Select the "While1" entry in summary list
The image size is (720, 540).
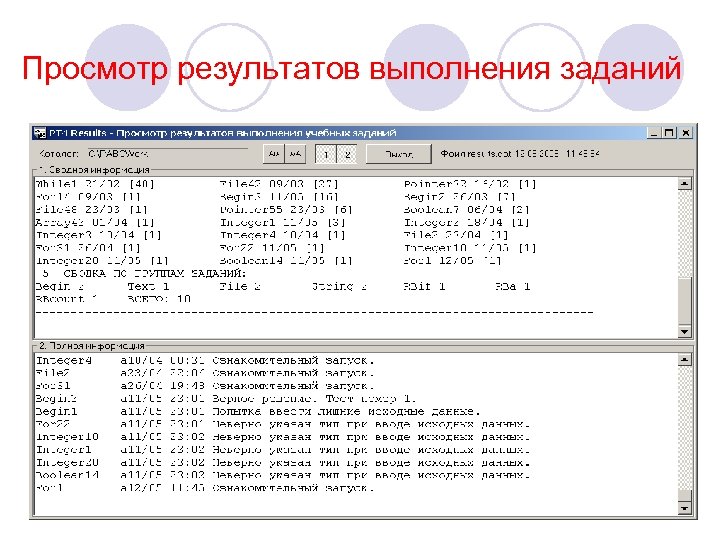pos(95,184)
